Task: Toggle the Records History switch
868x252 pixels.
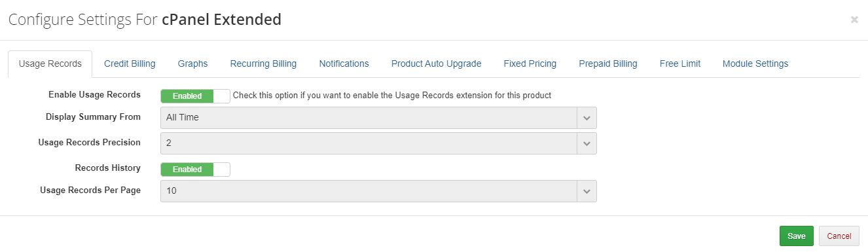Action: (x=195, y=169)
